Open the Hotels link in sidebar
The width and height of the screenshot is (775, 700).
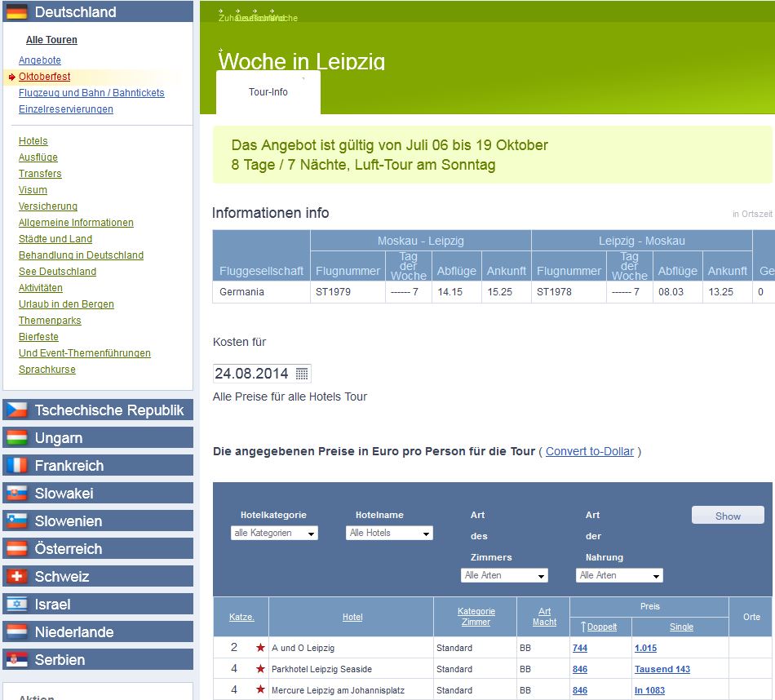coord(33,141)
